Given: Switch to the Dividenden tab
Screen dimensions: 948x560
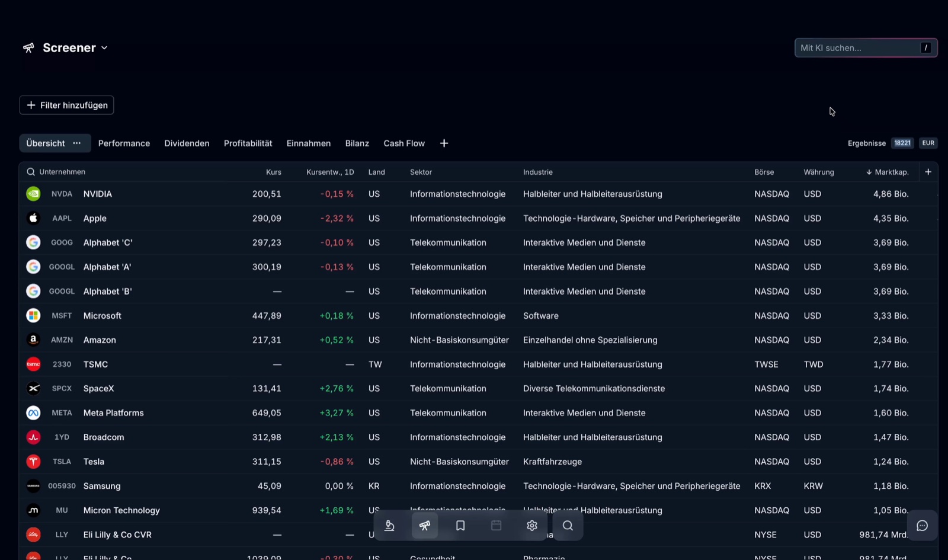Looking at the screenshot, I should [187, 143].
